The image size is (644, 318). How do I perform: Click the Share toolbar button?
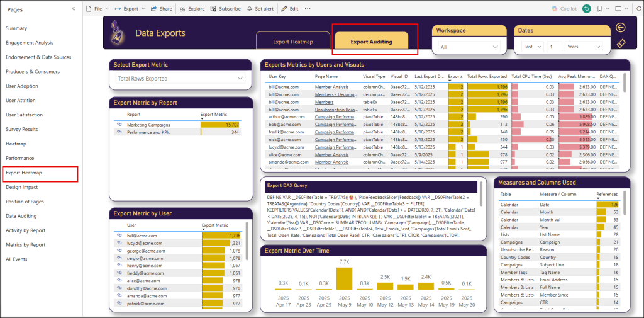pyautogui.click(x=162, y=9)
